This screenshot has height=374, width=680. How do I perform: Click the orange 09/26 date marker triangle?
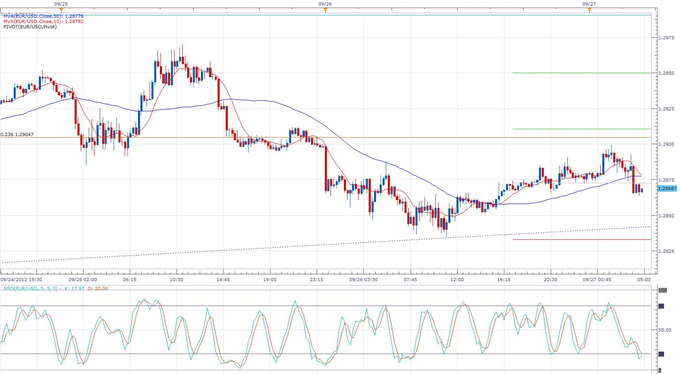[325, 10]
